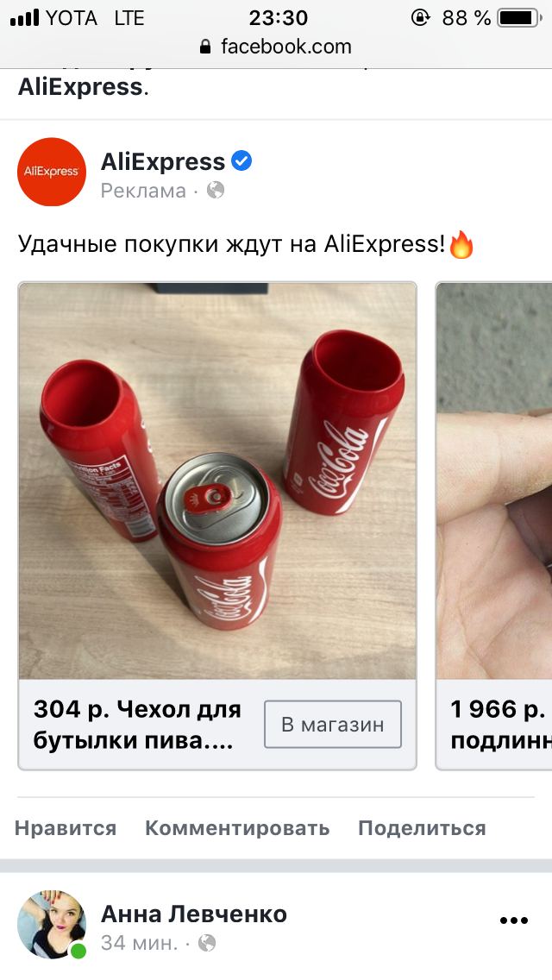Tap the orientation lock icon in status bar

coord(420,17)
